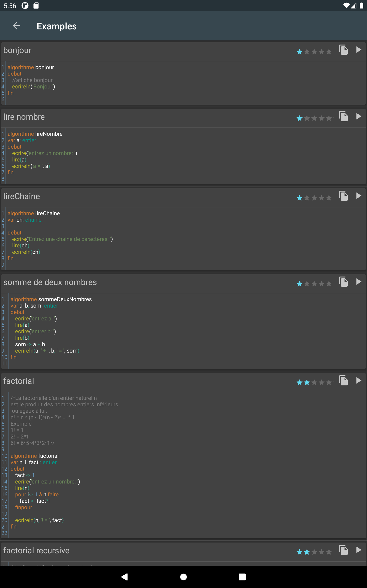Copy the factorial recursive example code
367x588 pixels.
343,550
